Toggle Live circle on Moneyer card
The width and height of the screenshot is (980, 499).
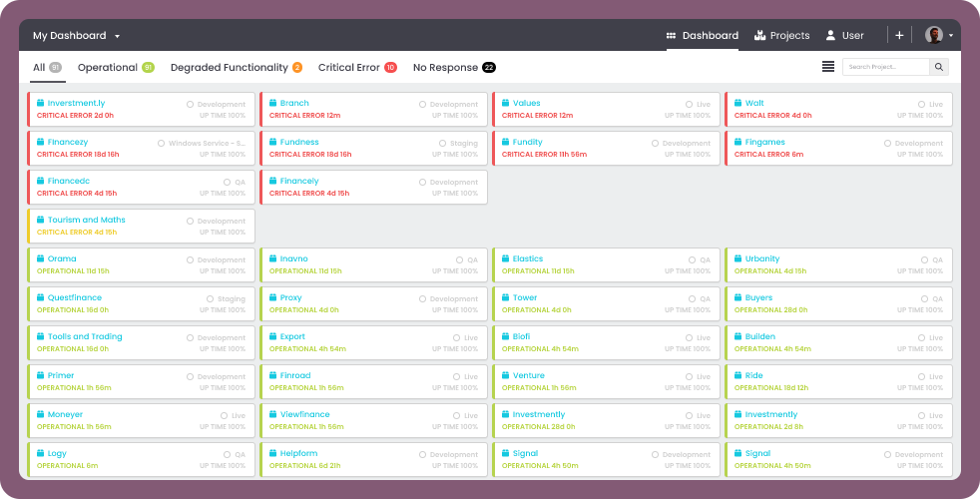224,416
